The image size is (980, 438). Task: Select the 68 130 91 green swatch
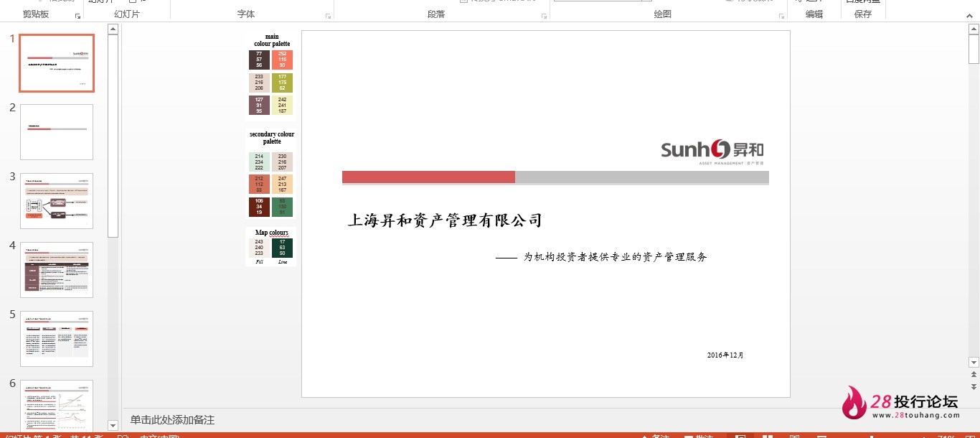click(x=282, y=207)
